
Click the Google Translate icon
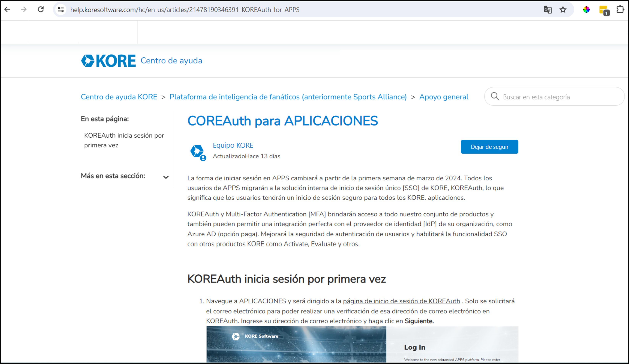point(548,10)
